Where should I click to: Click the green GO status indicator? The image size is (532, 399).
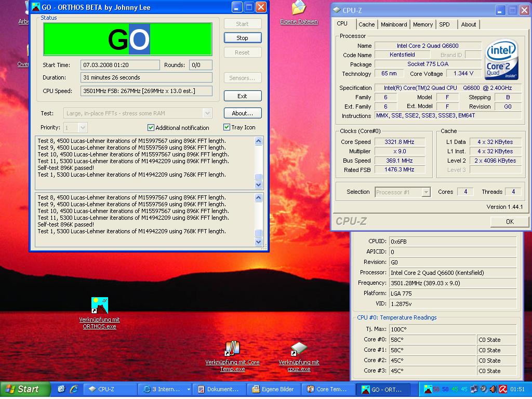[128, 39]
